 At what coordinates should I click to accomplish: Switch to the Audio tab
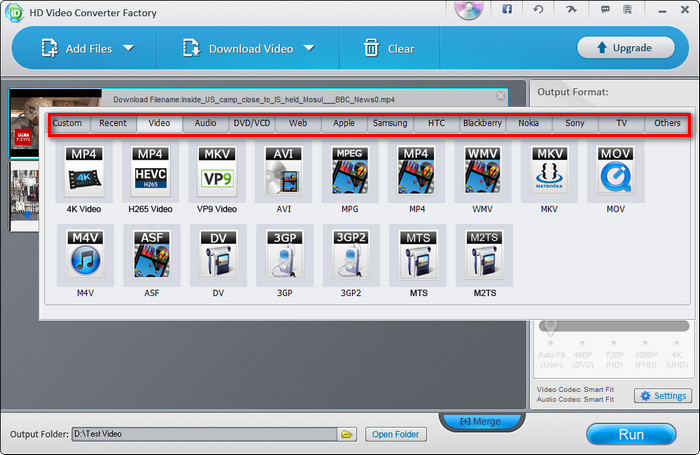(205, 123)
